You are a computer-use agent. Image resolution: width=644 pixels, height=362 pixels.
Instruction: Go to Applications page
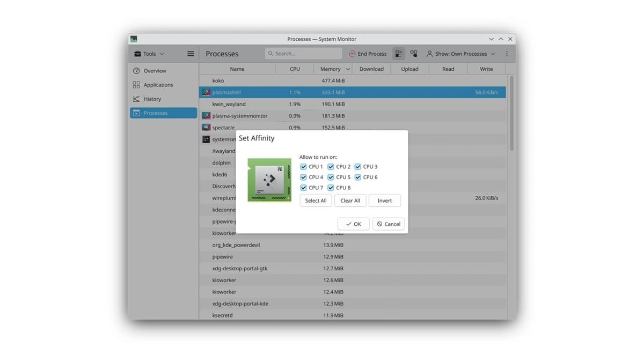(x=164, y=85)
